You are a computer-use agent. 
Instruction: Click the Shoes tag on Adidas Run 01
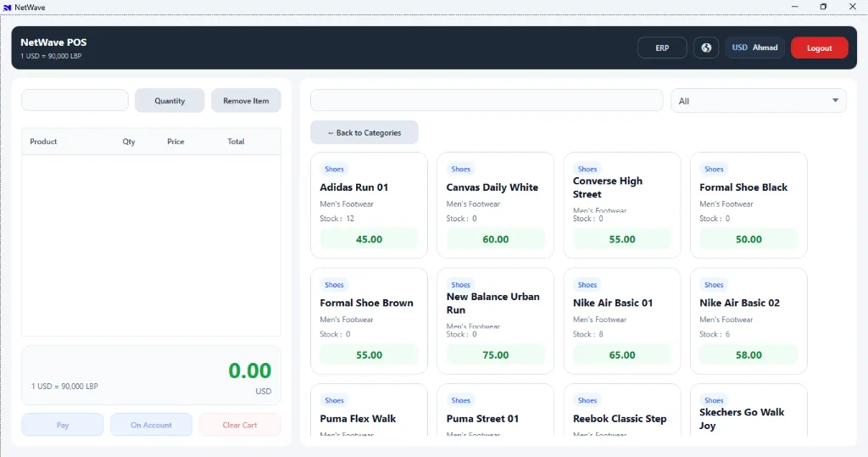click(x=334, y=169)
